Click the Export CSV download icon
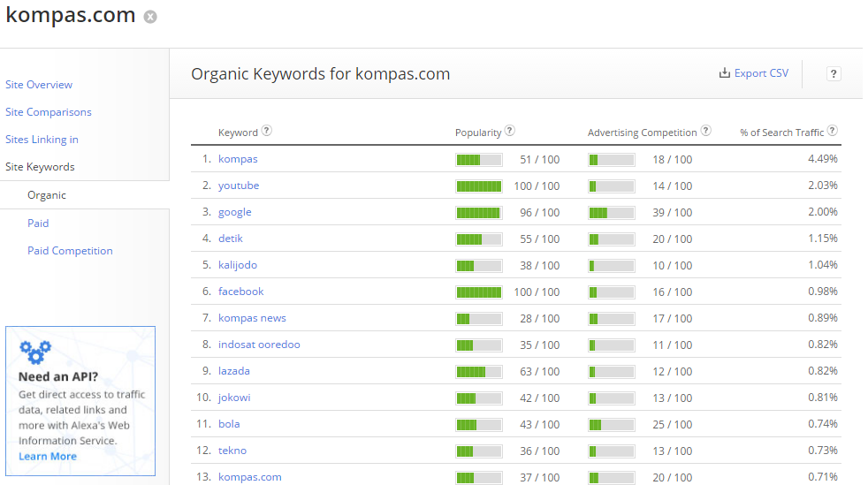This screenshot has width=868, height=485. pos(724,73)
